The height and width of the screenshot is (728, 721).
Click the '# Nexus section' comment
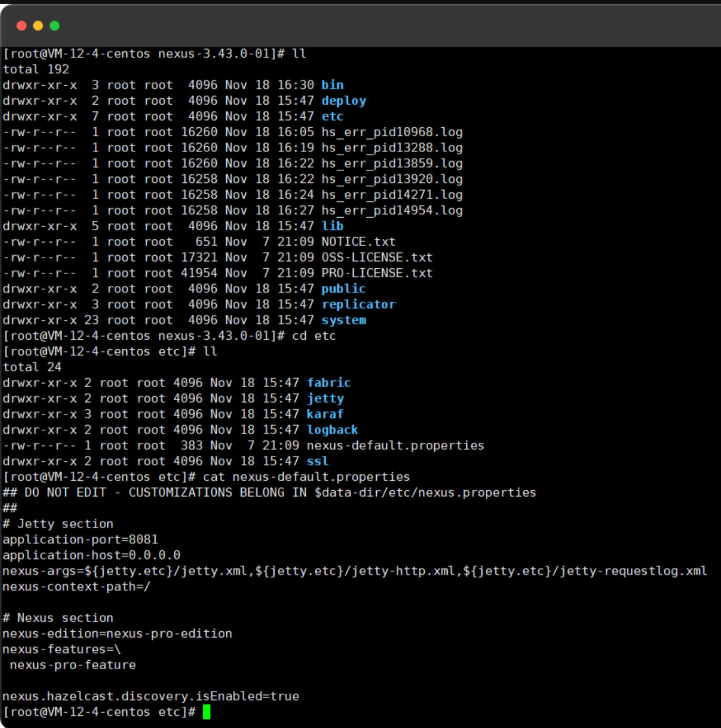(58, 618)
